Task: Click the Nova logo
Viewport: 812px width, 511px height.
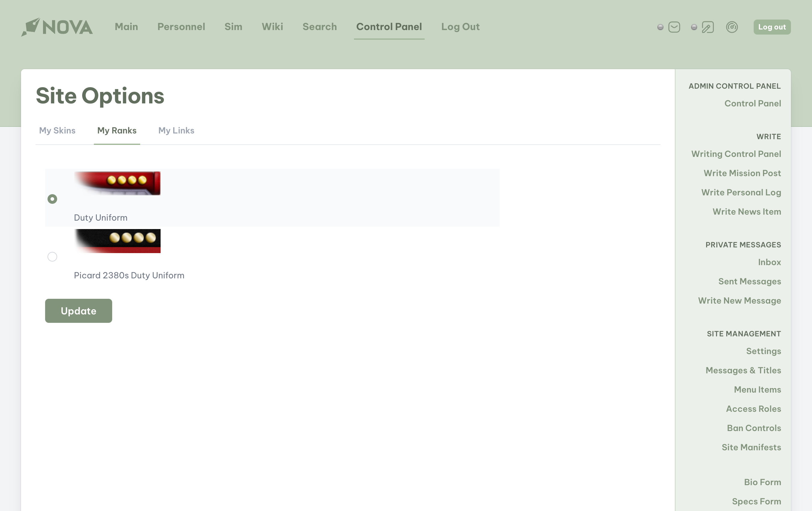Action: tap(57, 27)
